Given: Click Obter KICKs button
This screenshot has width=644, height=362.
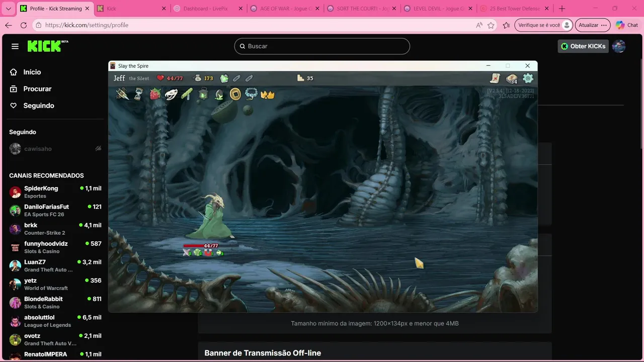Looking at the screenshot, I should click(x=583, y=46).
